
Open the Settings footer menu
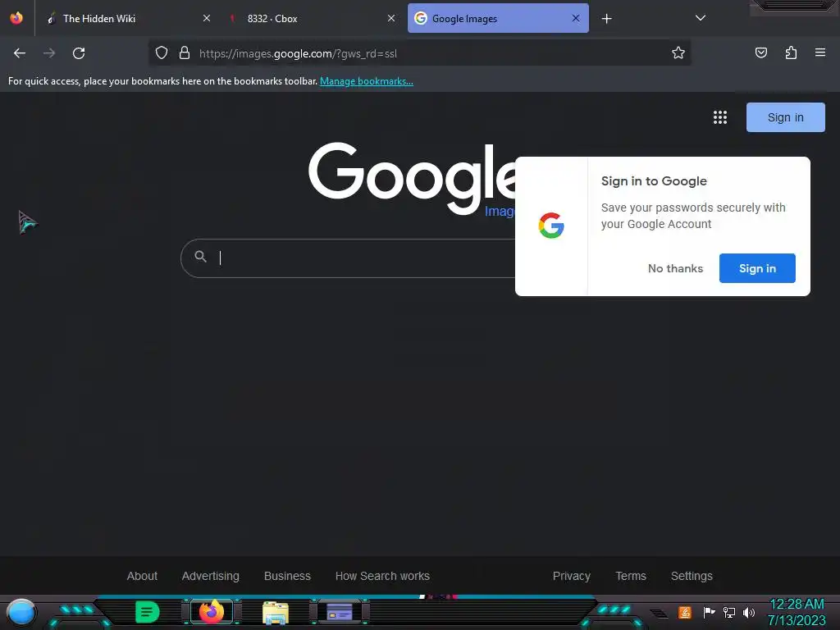pyautogui.click(x=692, y=576)
